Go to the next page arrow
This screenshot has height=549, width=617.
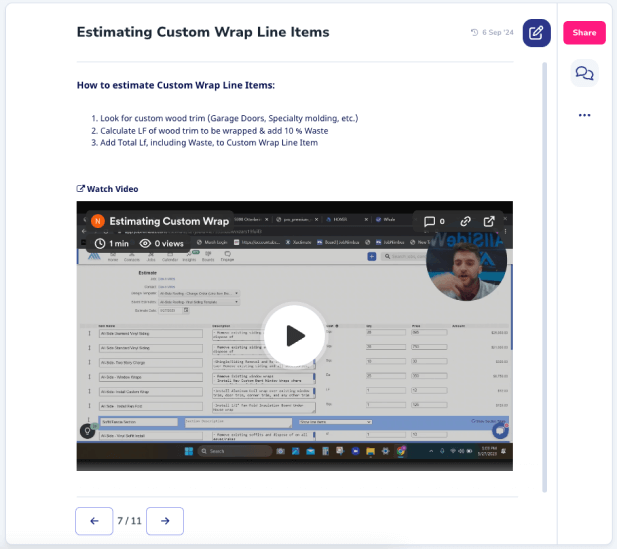[x=165, y=520]
